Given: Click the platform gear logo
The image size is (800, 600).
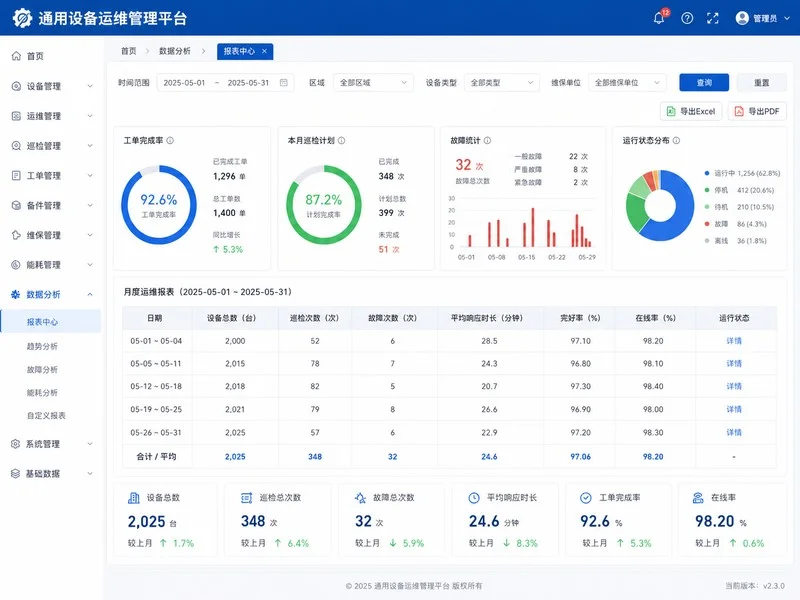Looking at the screenshot, I should click(22, 18).
